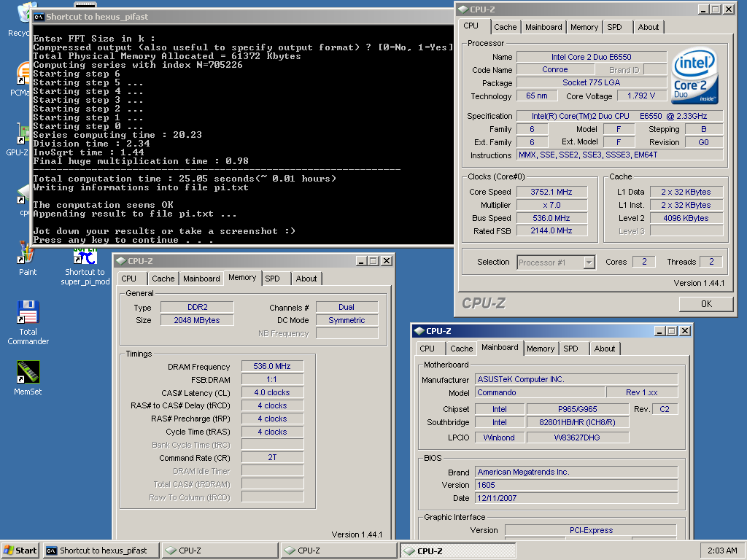Click Graphic Interface Version PCI-Express
The height and width of the screenshot is (560, 747).
[591, 530]
